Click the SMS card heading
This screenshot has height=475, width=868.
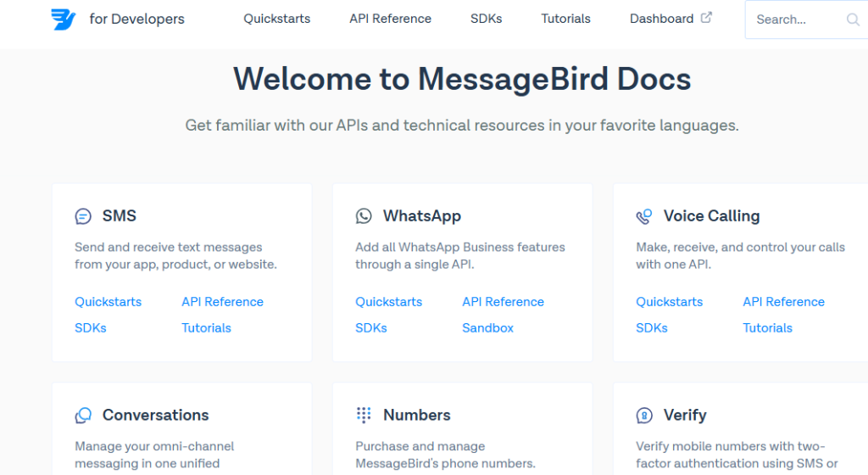[x=119, y=216]
